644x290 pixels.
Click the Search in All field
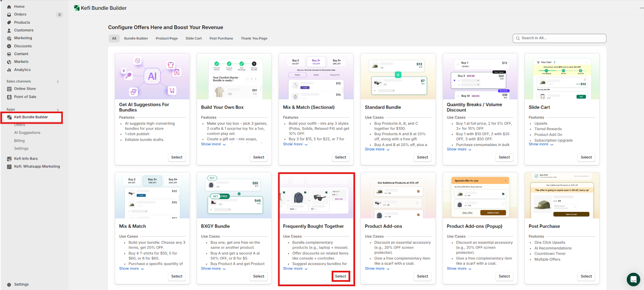coord(559,38)
